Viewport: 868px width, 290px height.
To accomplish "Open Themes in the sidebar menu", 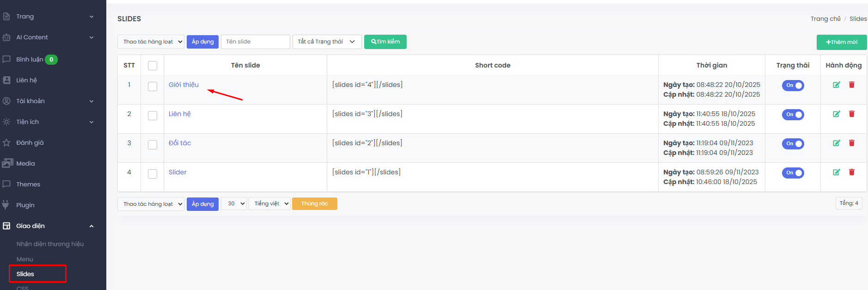I will [28, 184].
